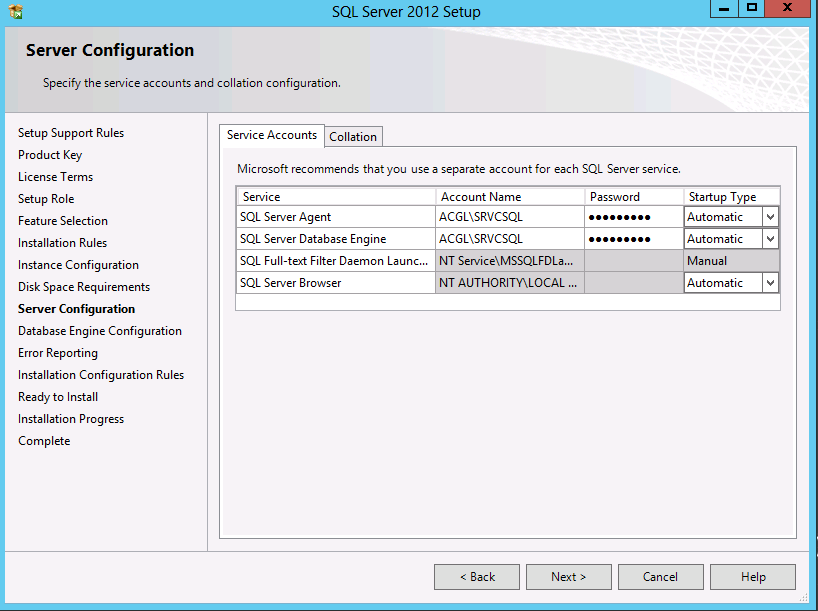The width and height of the screenshot is (818, 611).
Task: Click the Manual startup type cell
Action: pos(731,261)
